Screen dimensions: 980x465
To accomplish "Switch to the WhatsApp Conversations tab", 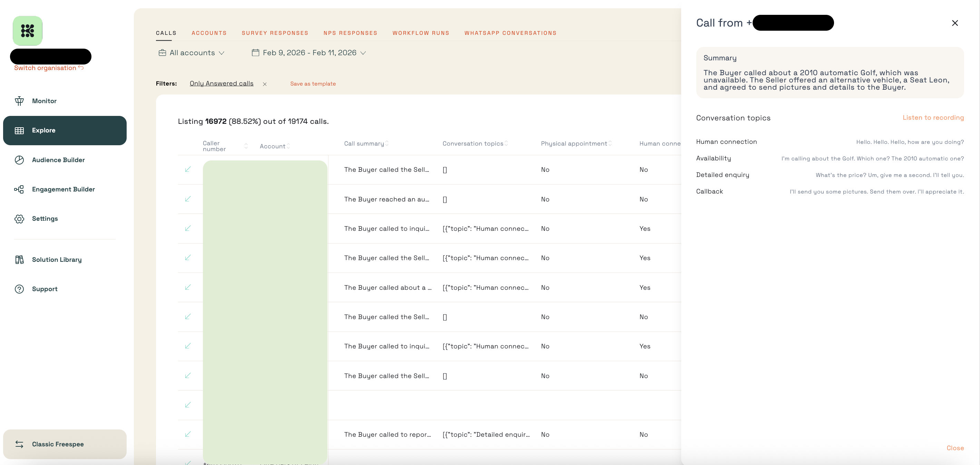I will [x=510, y=33].
